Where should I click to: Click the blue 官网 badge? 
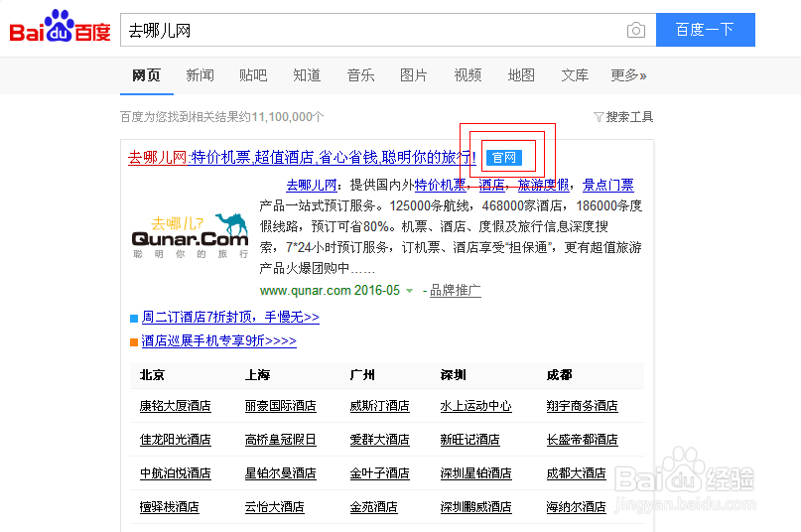click(504, 158)
